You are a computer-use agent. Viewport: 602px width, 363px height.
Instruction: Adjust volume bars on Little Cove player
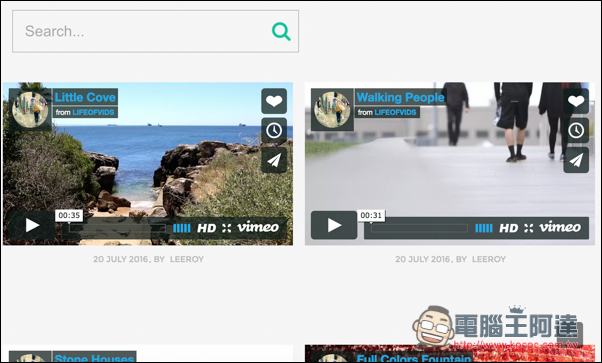click(x=182, y=228)
